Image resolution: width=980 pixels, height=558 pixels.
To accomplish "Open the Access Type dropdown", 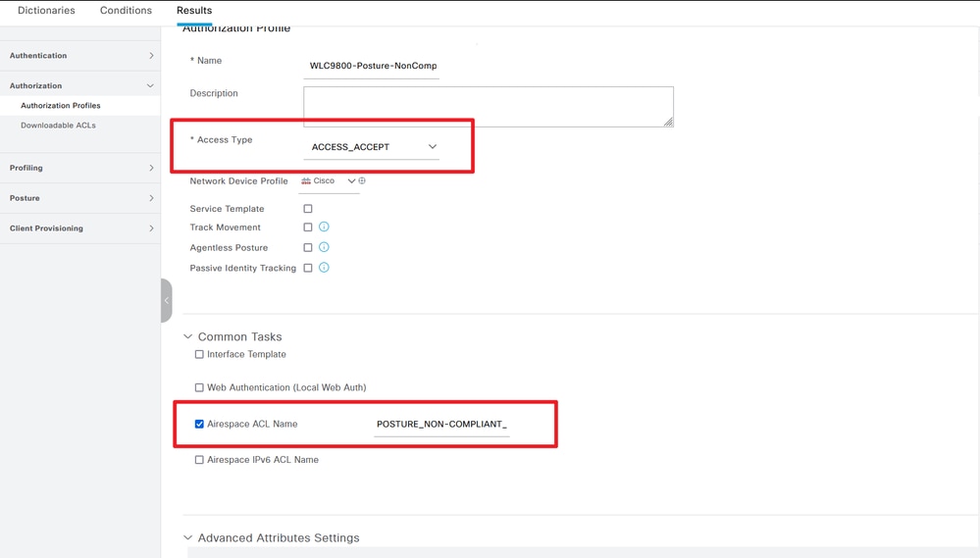I will pyautogui.click(x=372, y=147).
